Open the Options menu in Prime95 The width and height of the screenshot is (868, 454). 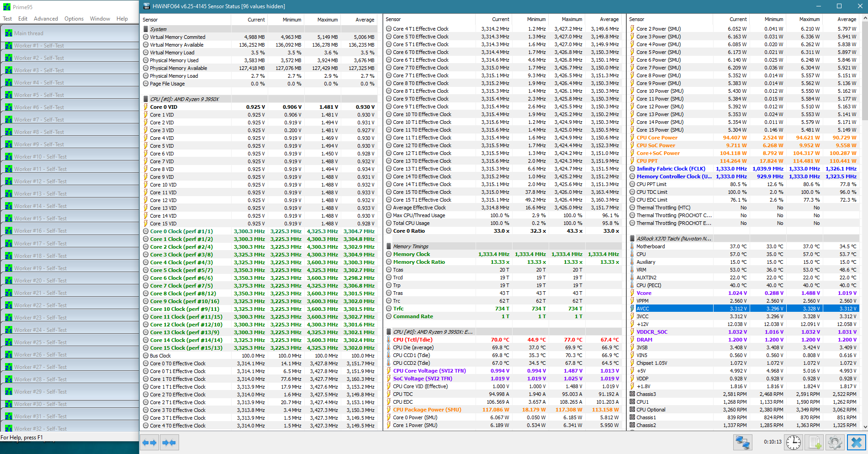pos(74,19)
